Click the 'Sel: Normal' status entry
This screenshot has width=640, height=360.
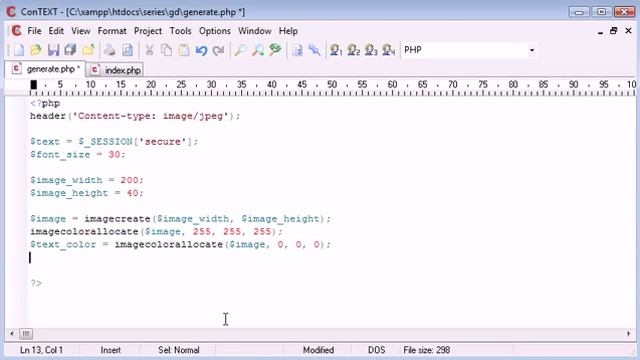[x=179, y=350]
